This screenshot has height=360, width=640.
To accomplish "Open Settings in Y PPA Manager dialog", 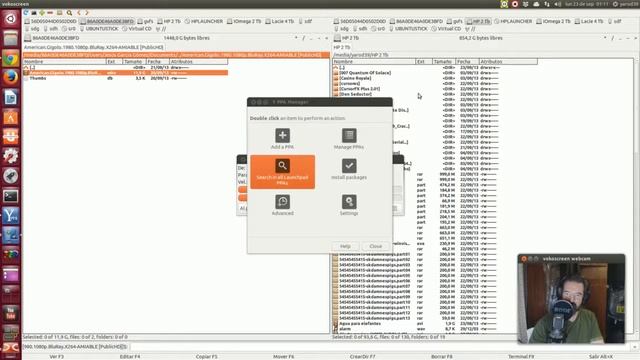I will tap(349, 205).
